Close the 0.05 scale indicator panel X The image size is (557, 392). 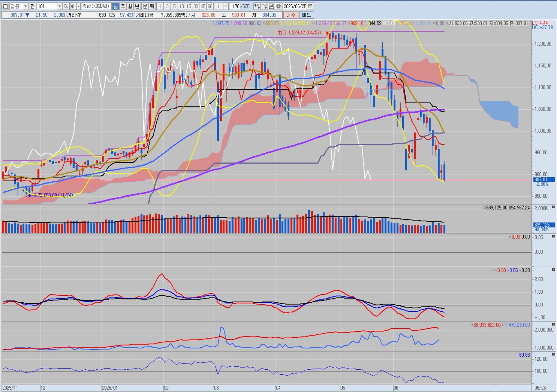(x=554, y=236)
